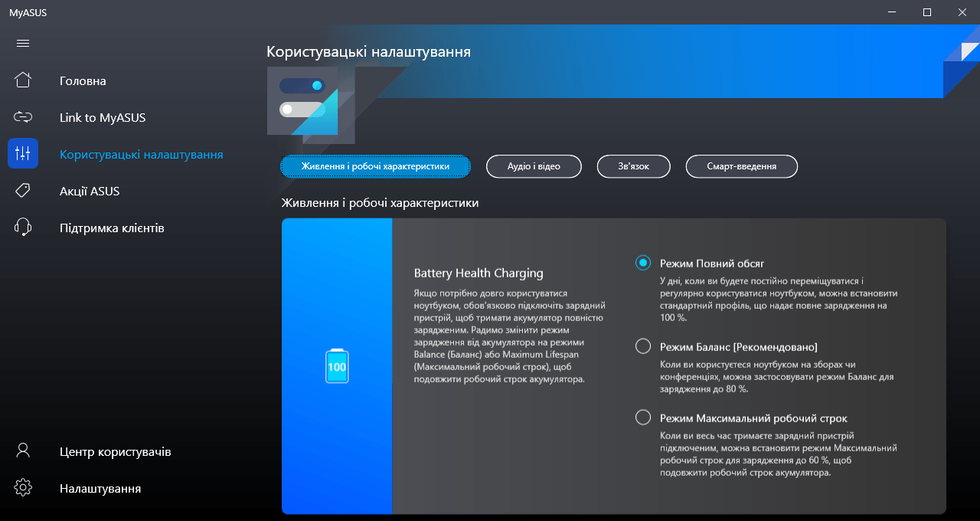Click the toggle switches header illustration
The height and width of the screenshot is (521, 980).
[x=311, y=106]
